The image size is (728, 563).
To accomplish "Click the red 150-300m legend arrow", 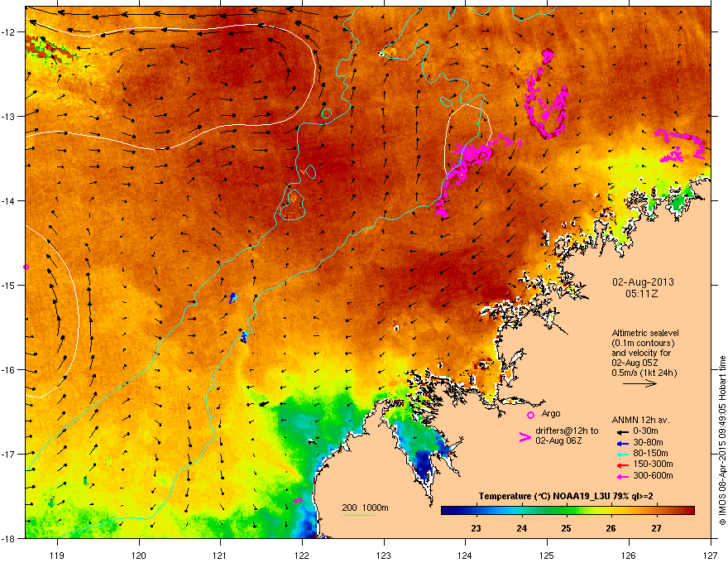I will tap(623, 465).
